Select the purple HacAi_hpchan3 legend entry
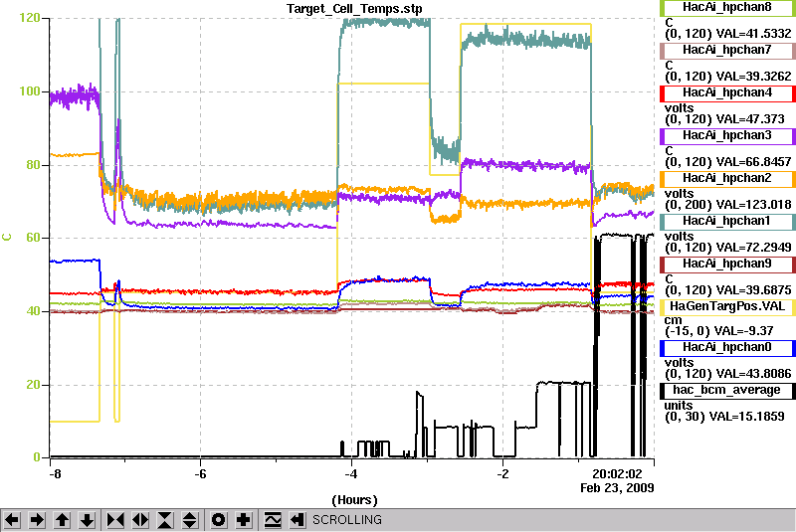This screenshot has height=532, width=796. 727,136
